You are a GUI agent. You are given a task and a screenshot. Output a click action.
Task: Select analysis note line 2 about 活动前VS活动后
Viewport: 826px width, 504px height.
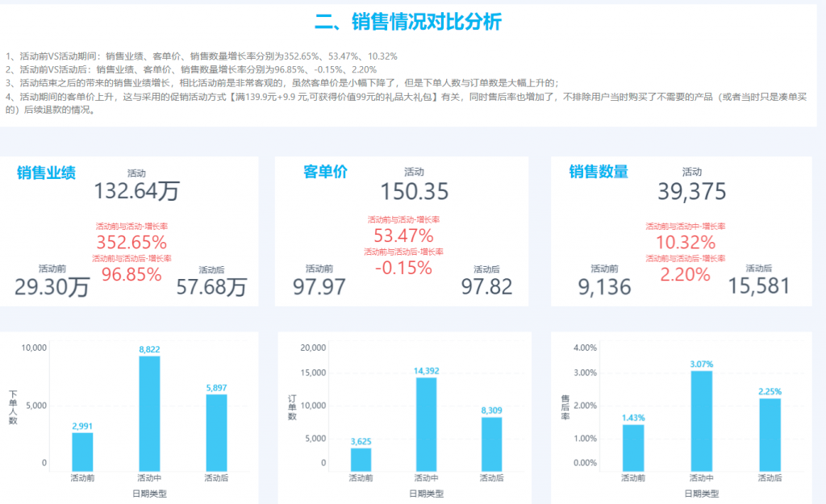(x=190, y=69)
